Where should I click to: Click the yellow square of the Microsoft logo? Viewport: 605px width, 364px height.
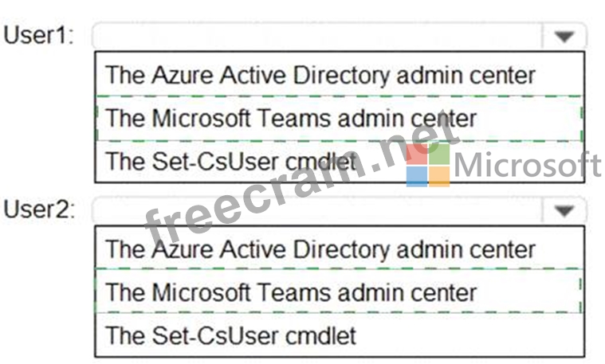pos(438,176)
